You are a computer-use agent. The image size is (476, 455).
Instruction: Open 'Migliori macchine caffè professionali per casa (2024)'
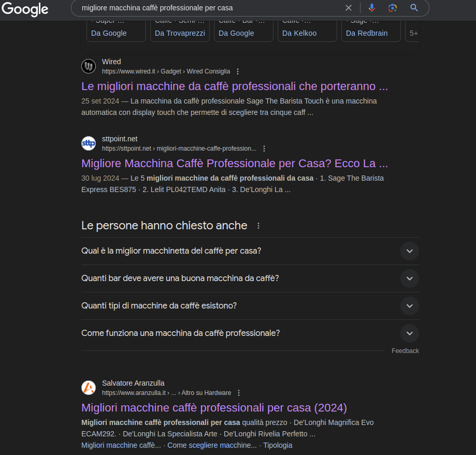[x=214, y=408]
